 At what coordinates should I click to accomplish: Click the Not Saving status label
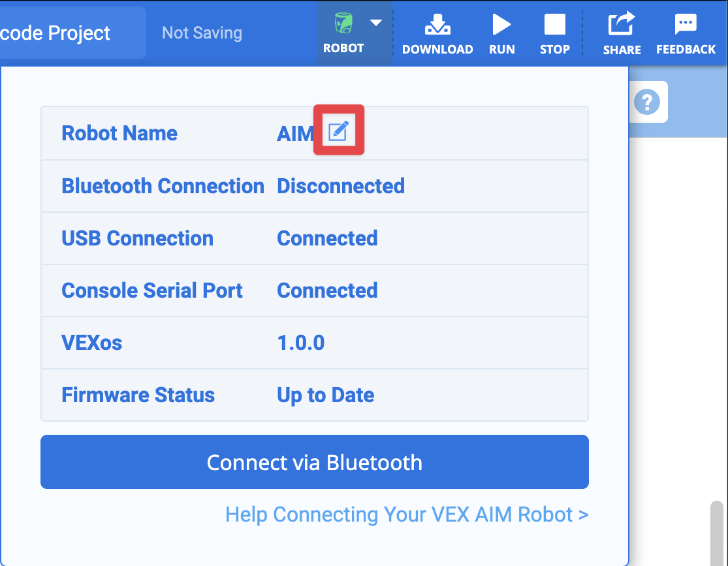202,33
